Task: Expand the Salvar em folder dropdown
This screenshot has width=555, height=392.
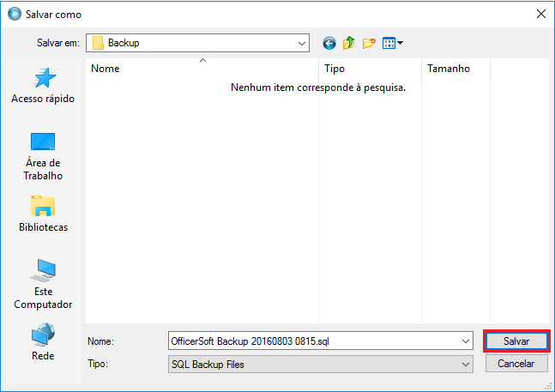Action: 301,43
